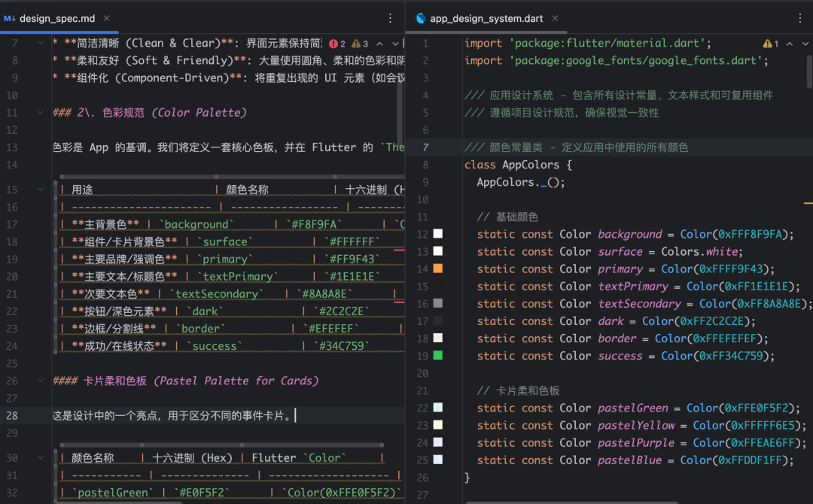Open the right editor tab options menu

800,19
